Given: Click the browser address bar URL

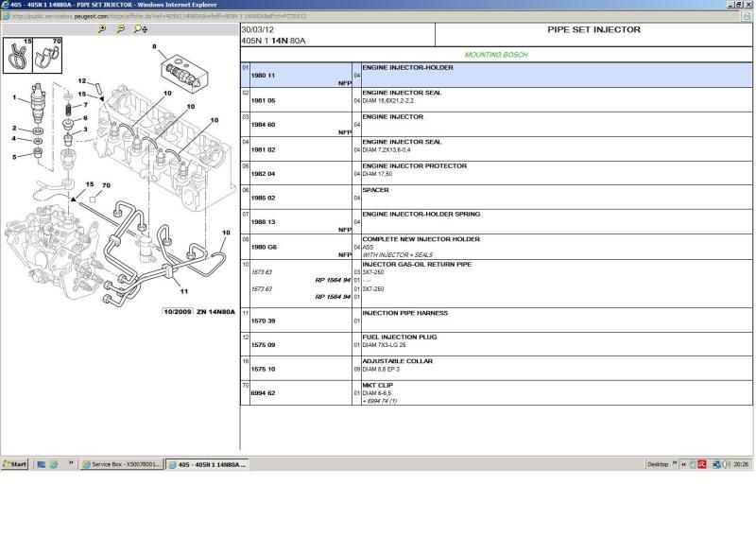Looking at the screenshot, I should 159,16.
